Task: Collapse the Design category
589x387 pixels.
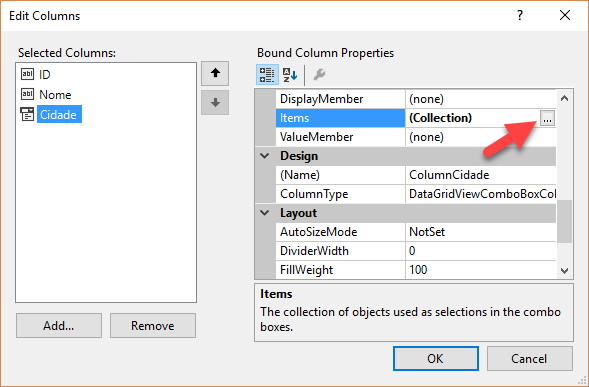Action: tap(265, 156)
